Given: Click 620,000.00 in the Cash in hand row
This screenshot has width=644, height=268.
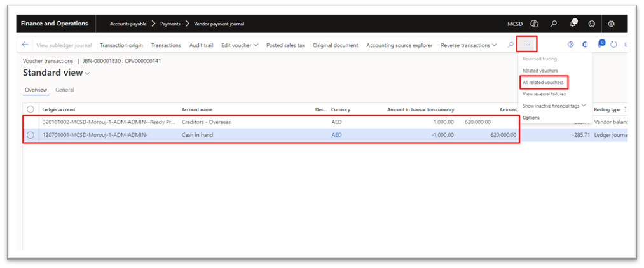Looking at the screenshot, I should click(504, 135).
